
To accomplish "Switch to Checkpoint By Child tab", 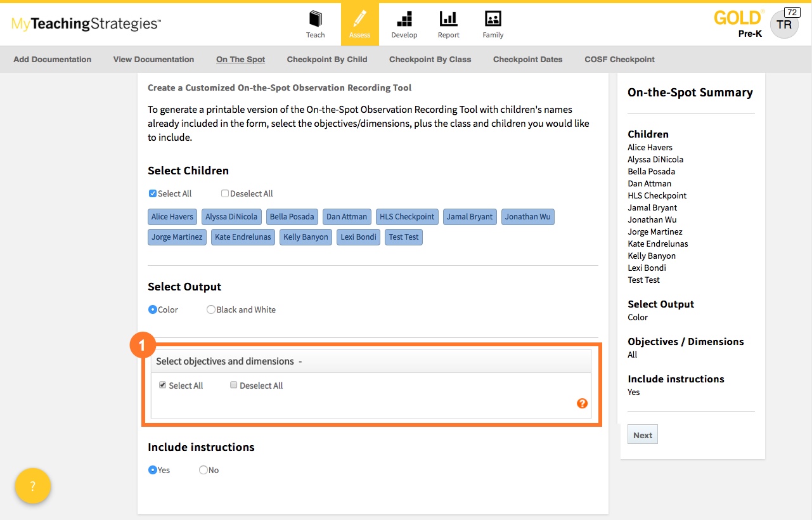I will 326,60.
